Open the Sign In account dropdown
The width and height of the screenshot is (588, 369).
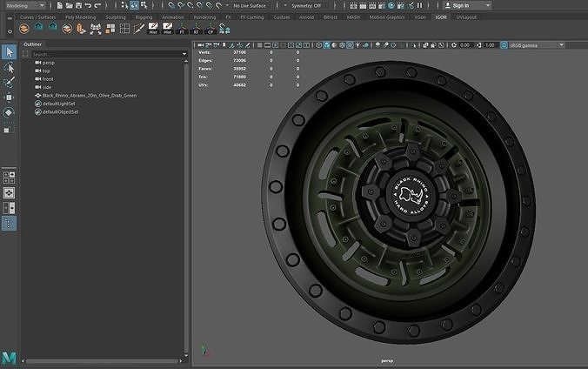[467, 5]
